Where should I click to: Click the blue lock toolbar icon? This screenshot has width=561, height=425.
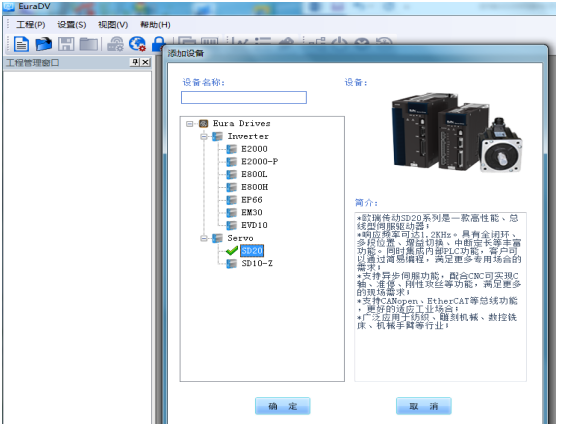(158, 44)
